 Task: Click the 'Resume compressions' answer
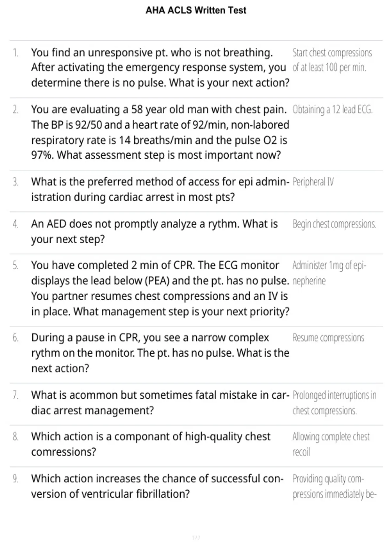[x=328, y=338]
